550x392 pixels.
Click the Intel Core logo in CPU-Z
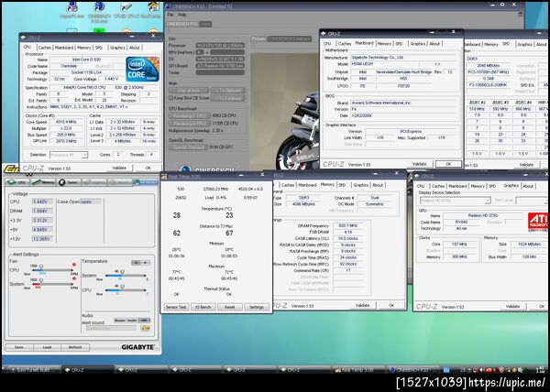tap(142, 69)
